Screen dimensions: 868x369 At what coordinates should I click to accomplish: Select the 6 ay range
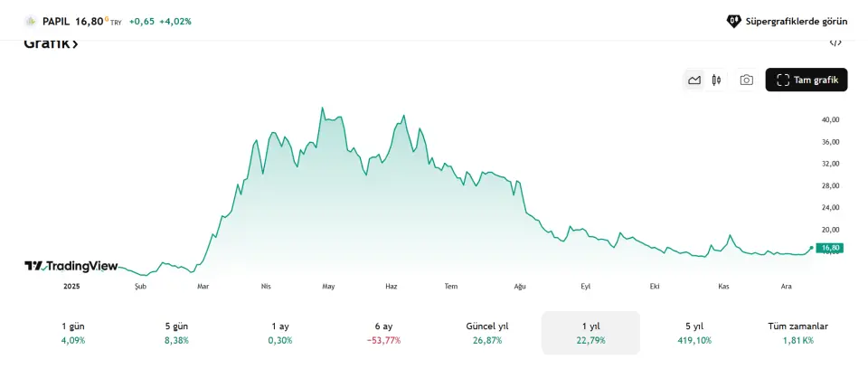point(383,333)
